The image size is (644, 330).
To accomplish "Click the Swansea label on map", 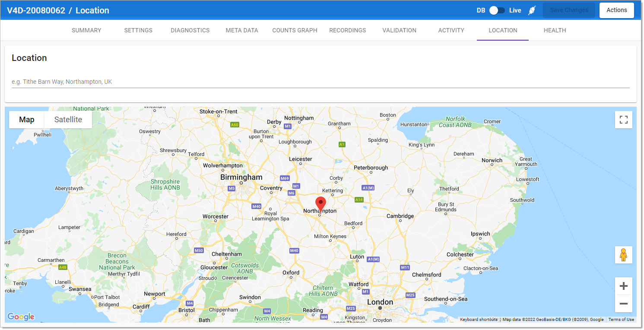I will coord(80,289).
